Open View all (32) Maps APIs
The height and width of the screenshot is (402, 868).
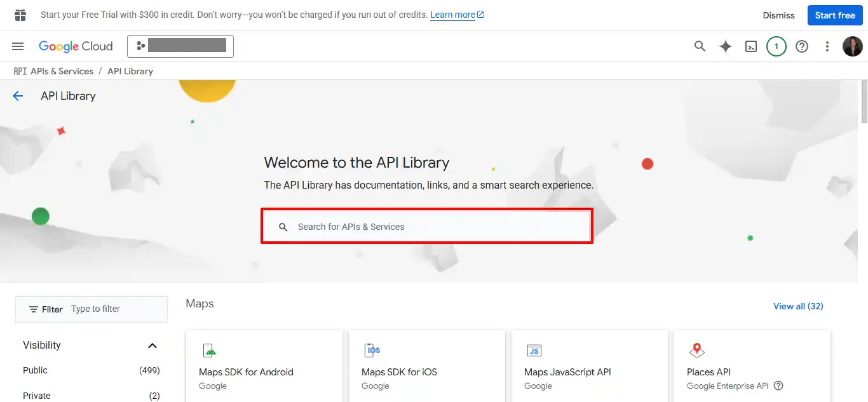[x=798, y=306]
